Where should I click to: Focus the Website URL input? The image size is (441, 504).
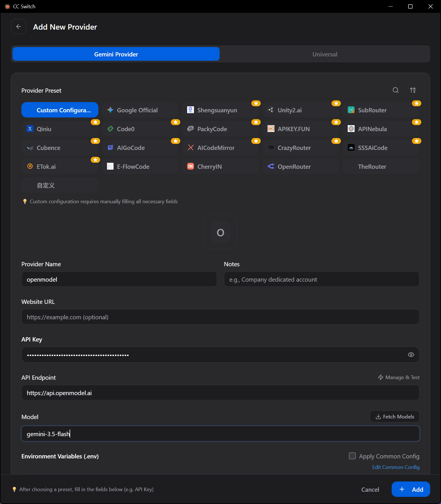coord(220,317)
